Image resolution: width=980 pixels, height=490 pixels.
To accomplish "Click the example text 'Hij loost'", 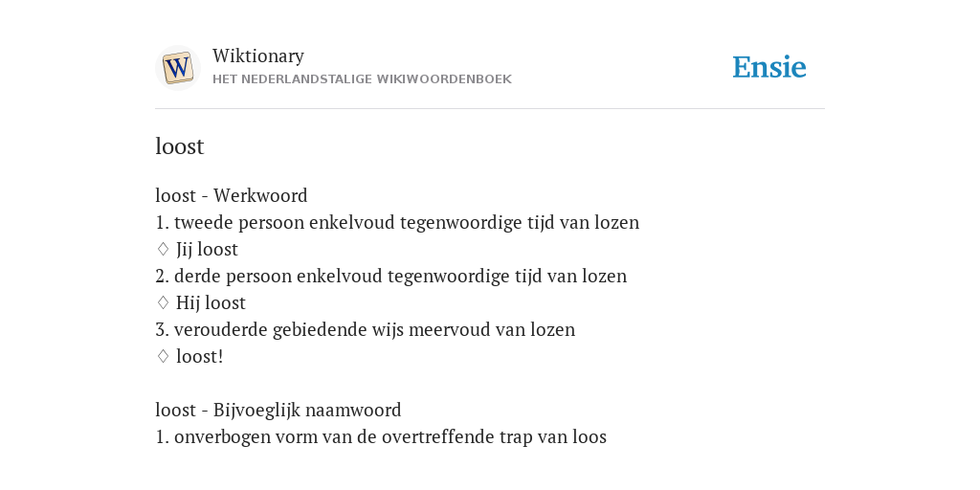I will click(211, 303).
